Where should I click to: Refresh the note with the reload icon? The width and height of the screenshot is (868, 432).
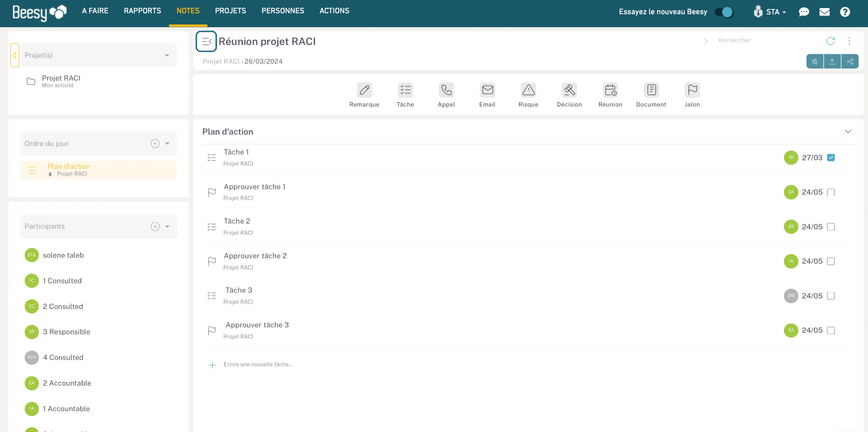831,41
